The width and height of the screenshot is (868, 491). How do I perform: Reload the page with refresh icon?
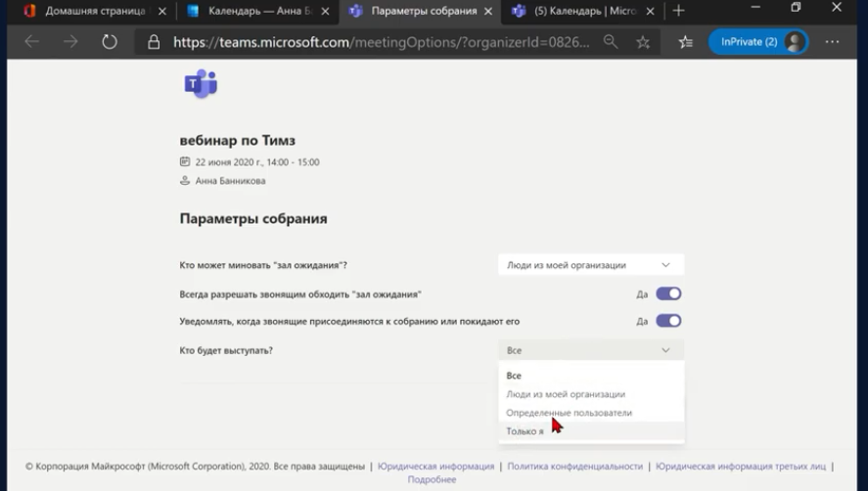coord(110,41)
